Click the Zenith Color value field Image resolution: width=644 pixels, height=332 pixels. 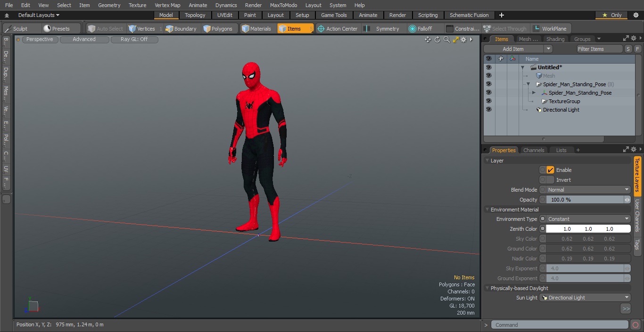pyautogui.click(x=588, y=229)
